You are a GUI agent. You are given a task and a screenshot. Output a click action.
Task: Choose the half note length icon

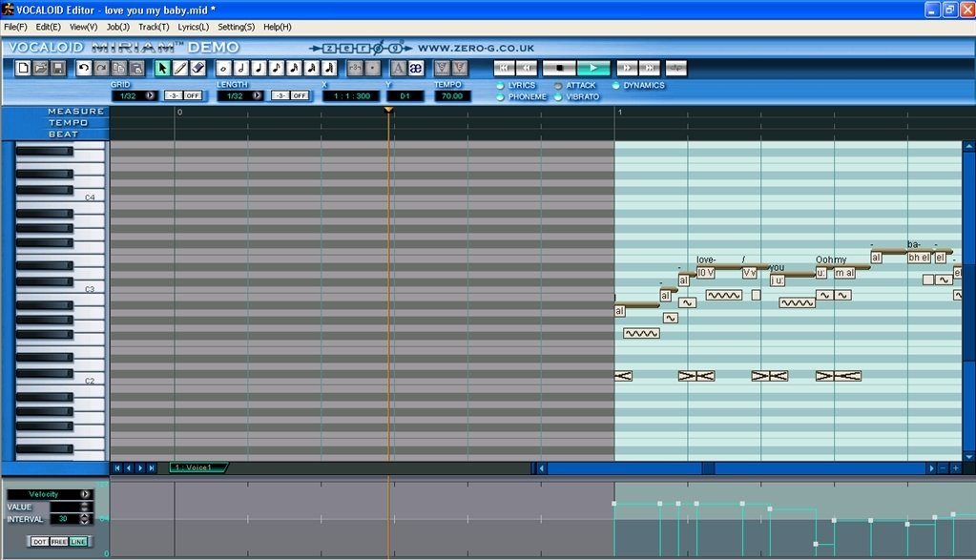point(240,68)
